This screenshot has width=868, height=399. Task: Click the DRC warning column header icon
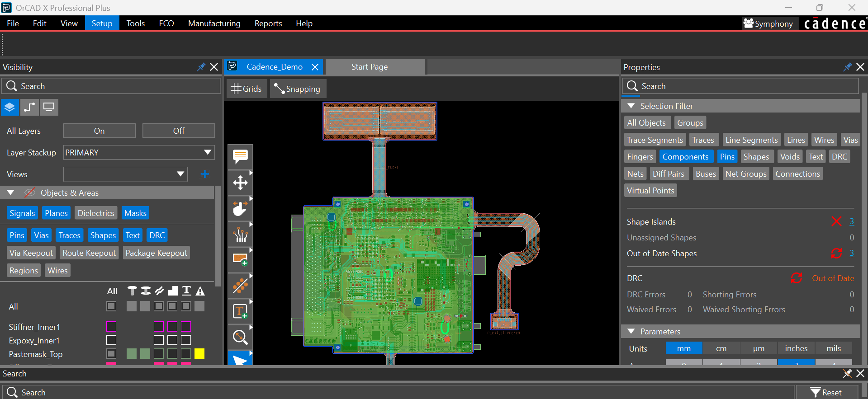[200, 291]
